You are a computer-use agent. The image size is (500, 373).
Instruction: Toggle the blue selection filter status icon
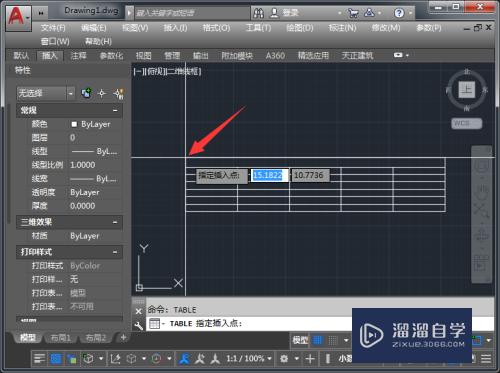[x=56, y=359]
